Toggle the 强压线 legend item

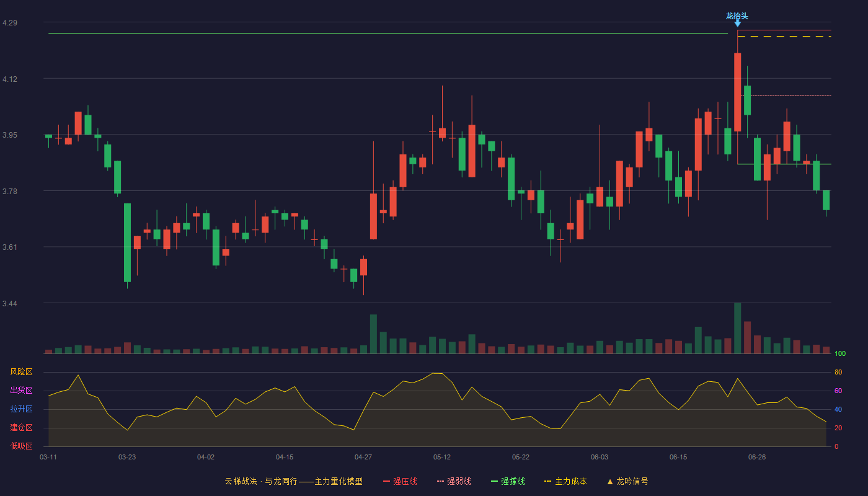point(400,481)
